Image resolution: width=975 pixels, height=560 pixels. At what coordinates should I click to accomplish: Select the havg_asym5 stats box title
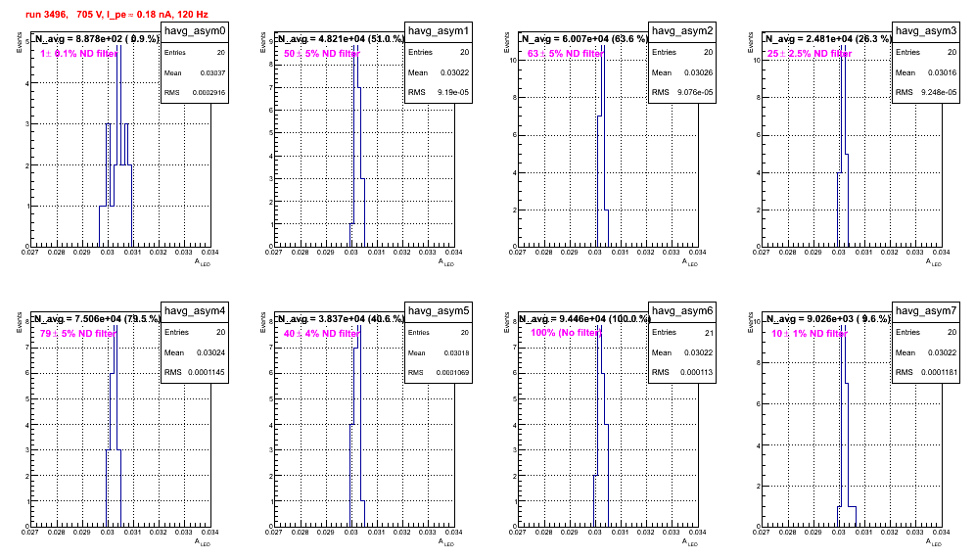(x=439, y=311)
